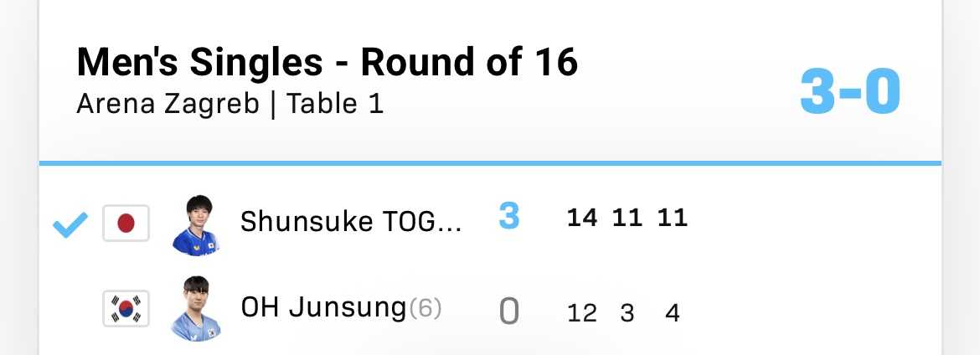Click the large 3-0 match score
980x355 pixels.
point(849,92)
